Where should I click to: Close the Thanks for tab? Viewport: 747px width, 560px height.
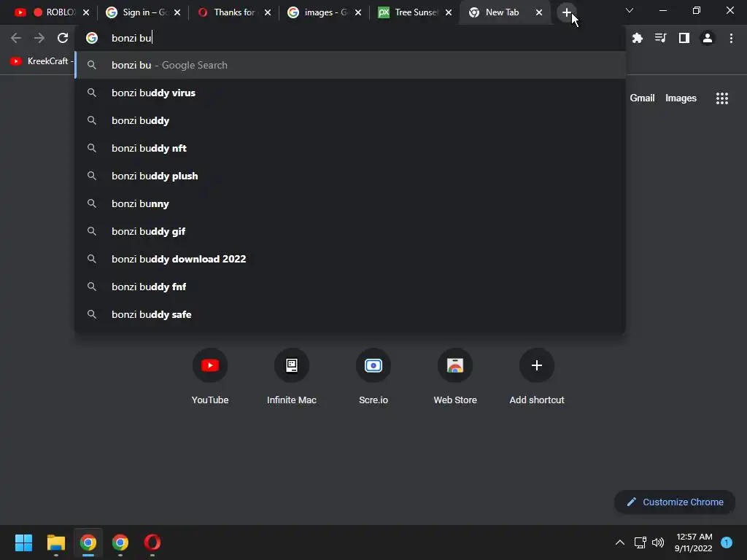click(268, 12)
